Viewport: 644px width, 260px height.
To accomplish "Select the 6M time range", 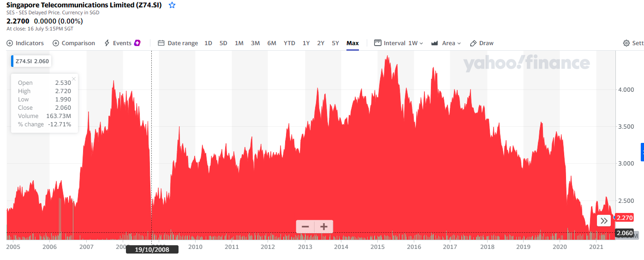I will tap(272, 43).
